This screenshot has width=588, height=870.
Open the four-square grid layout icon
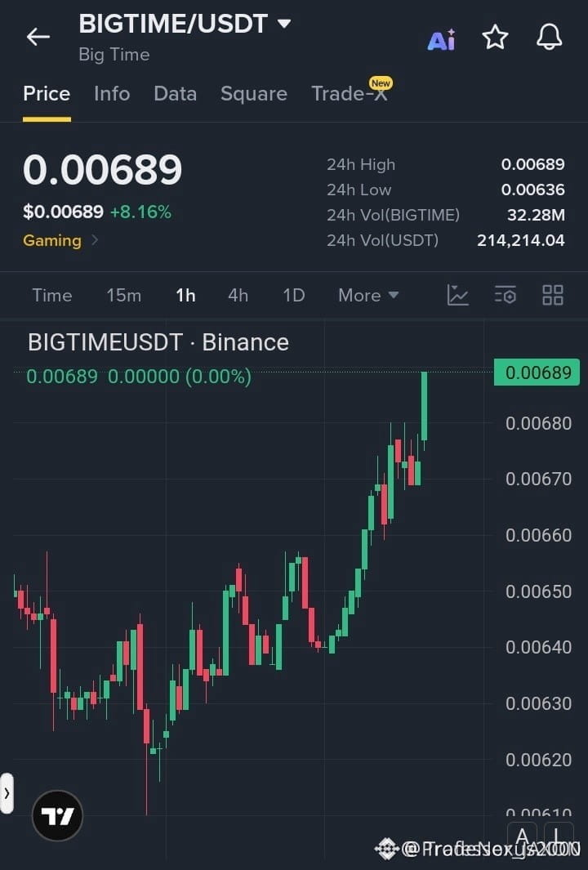click(553, 295)
